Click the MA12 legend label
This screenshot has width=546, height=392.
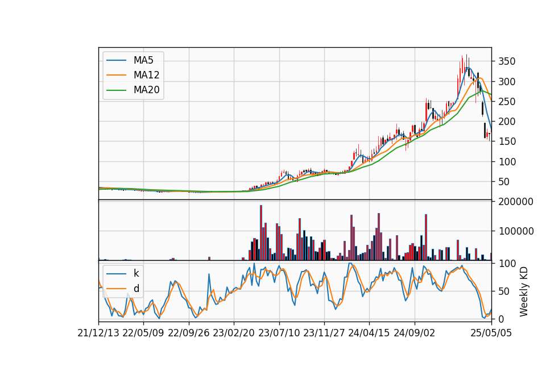click(x=147, y=75)
